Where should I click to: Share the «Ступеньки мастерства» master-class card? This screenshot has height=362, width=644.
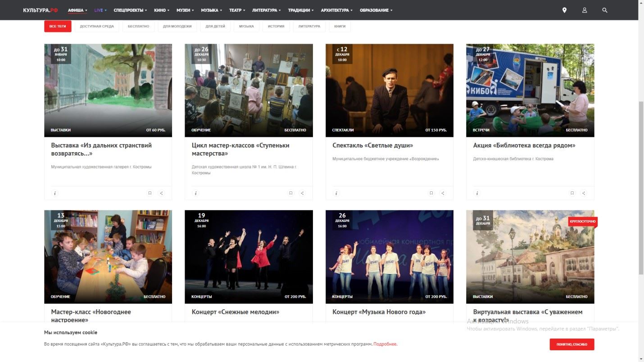click(302, 193)
